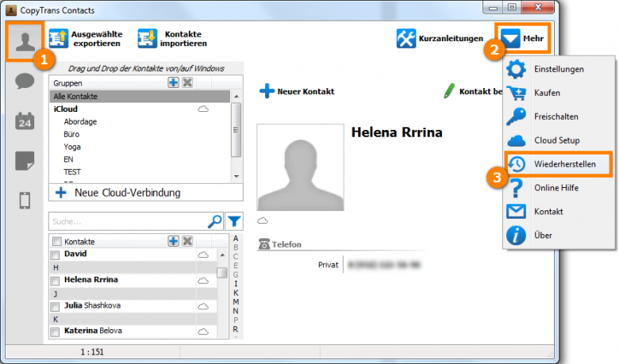Delete group with the X icon in Gruppen header
The height and width of the screenshot is (364, 619).
coord(187,82)
